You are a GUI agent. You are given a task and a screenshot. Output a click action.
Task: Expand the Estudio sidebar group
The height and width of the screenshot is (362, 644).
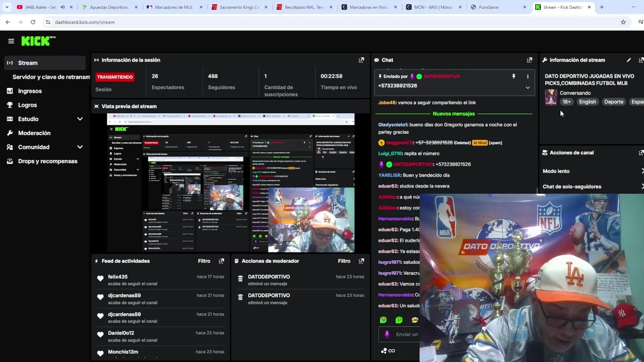tap(45, 119)
